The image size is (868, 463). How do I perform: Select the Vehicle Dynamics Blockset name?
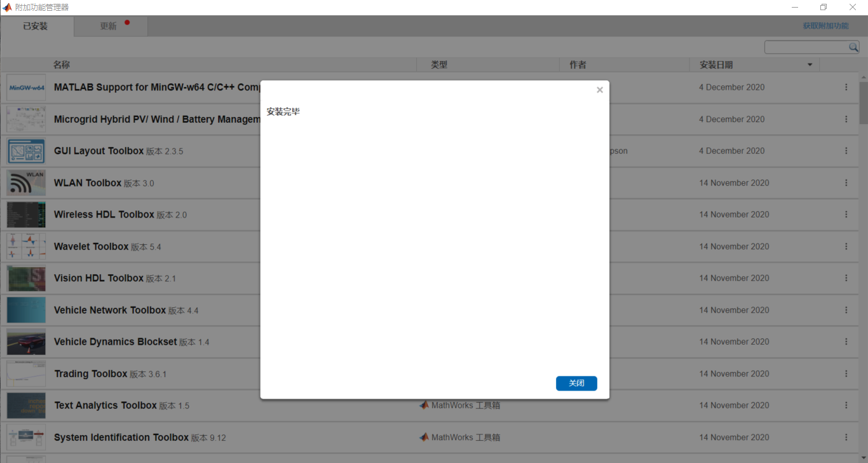(116, 342)
